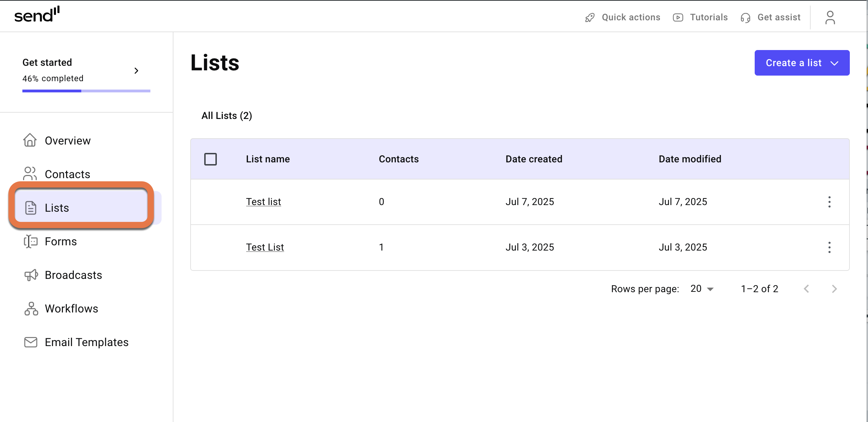Screen dimensions: 868x422
Task: Select the All Lists (2) tab
Action: [227, 116]
